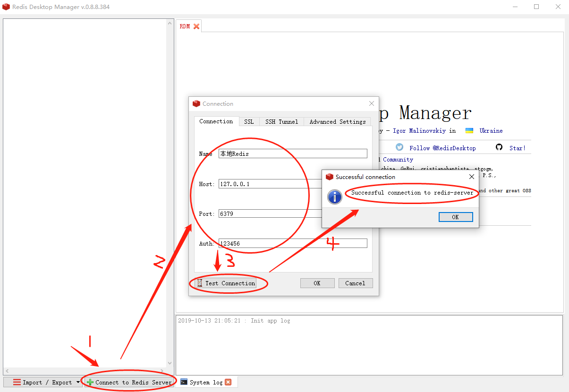Click the blue information icon
This screenshot has width=569, height=392.
click(335, 196)
